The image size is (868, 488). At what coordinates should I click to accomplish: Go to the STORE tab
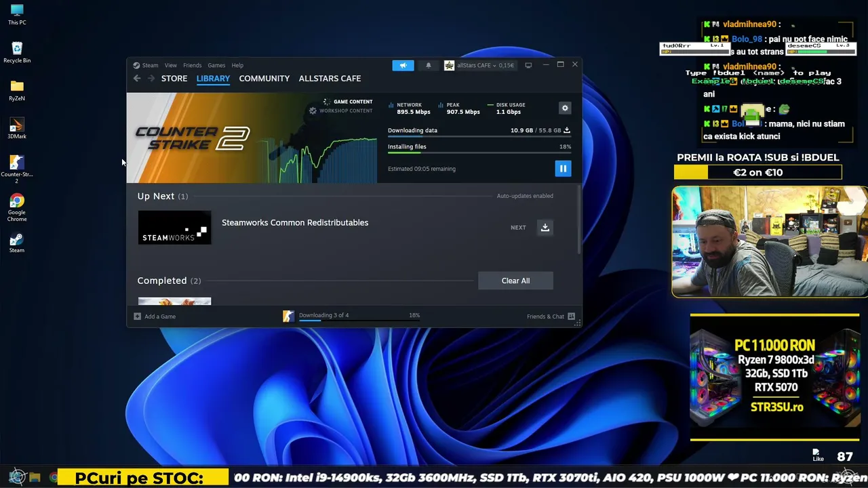pyautogui.click(x=174, y=79)
